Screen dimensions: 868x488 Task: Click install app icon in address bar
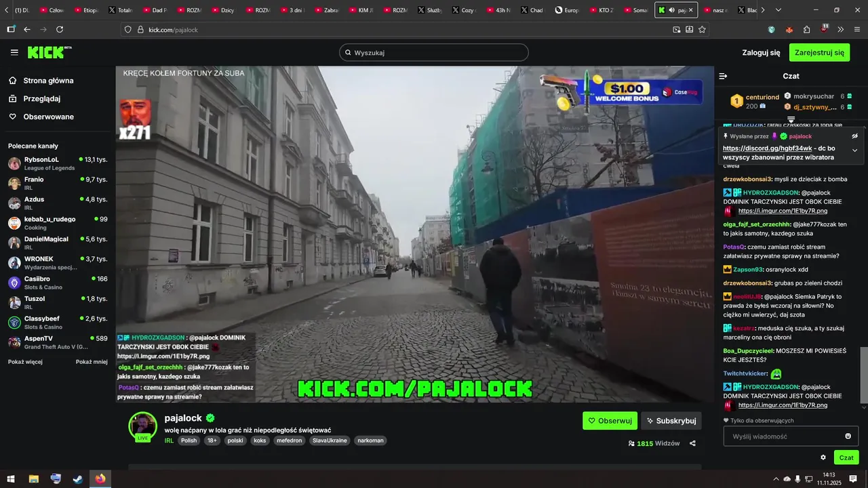689,30
